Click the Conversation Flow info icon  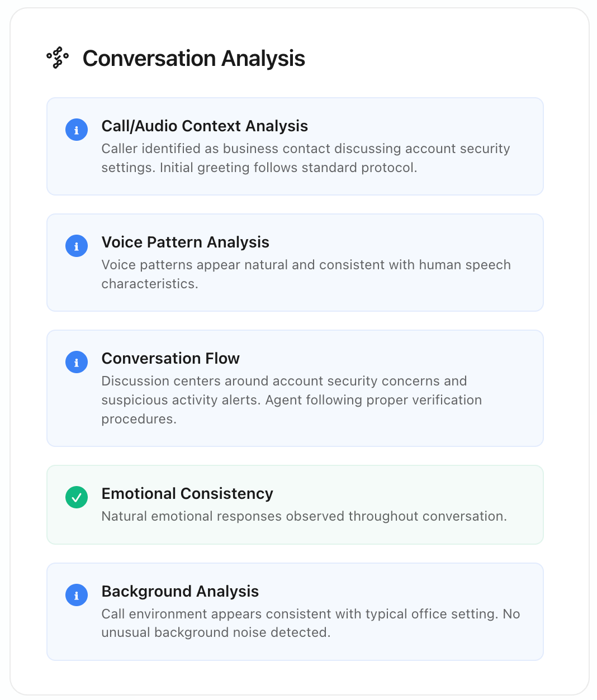pyautogui.click(x=77, y=362)
